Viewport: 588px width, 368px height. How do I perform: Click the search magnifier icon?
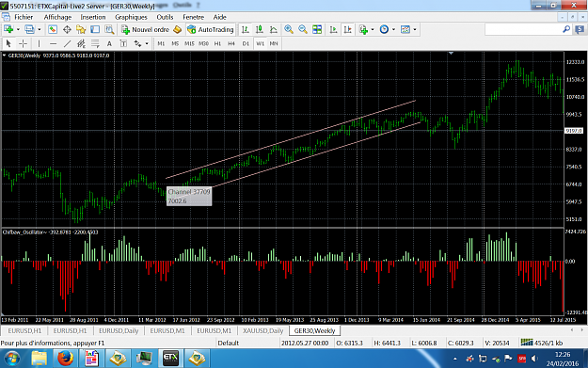[x=566, y=29]
